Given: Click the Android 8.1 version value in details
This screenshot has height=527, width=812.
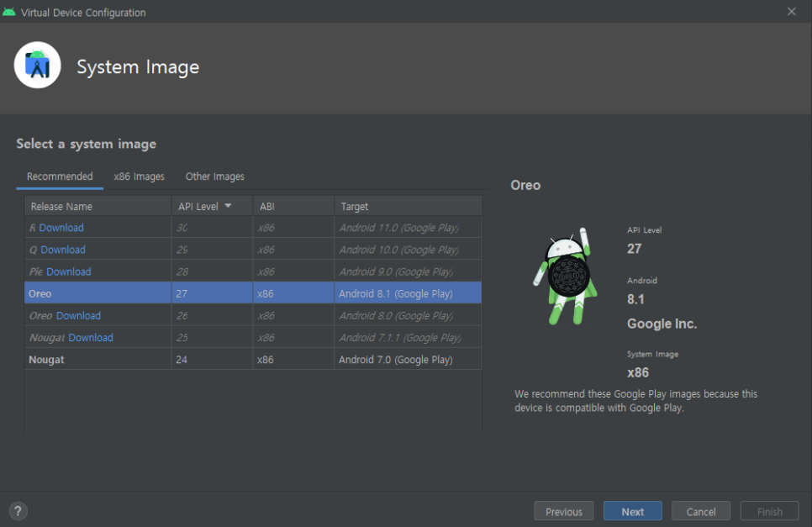Looking at the screenshot, I should [x=635, y=299].
